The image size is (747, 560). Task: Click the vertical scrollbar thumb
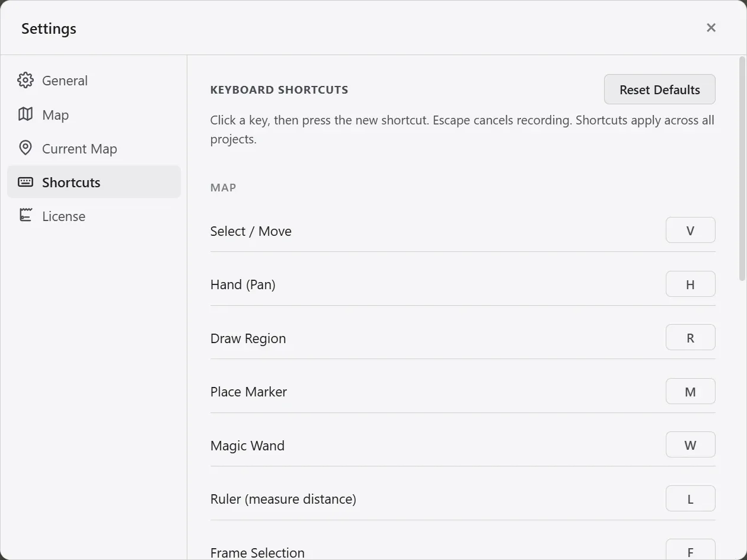tap(742, 168)
